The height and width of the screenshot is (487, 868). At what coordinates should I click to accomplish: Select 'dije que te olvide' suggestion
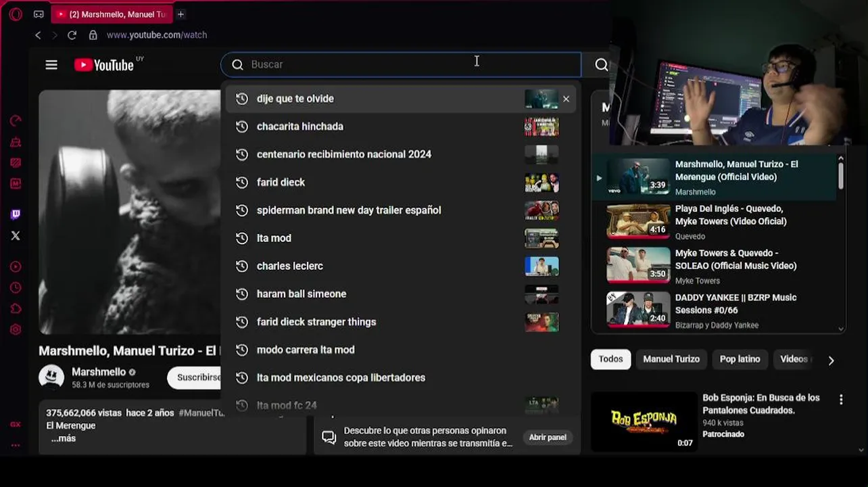click(x=401, y=99)
